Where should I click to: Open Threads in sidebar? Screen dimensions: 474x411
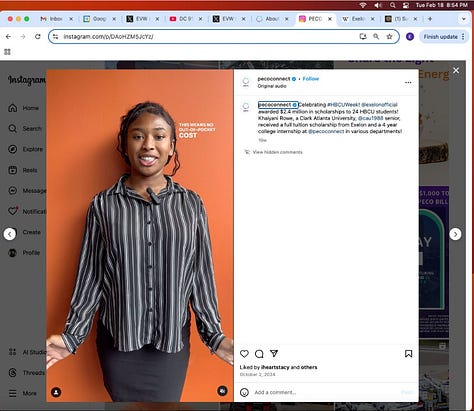pos(27,373)
